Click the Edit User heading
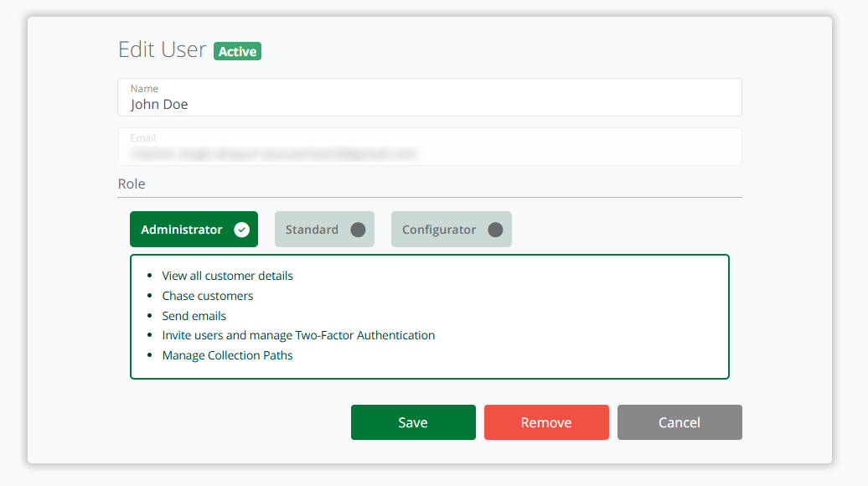The height and width of the screenshot is (486, 868). 162,49
